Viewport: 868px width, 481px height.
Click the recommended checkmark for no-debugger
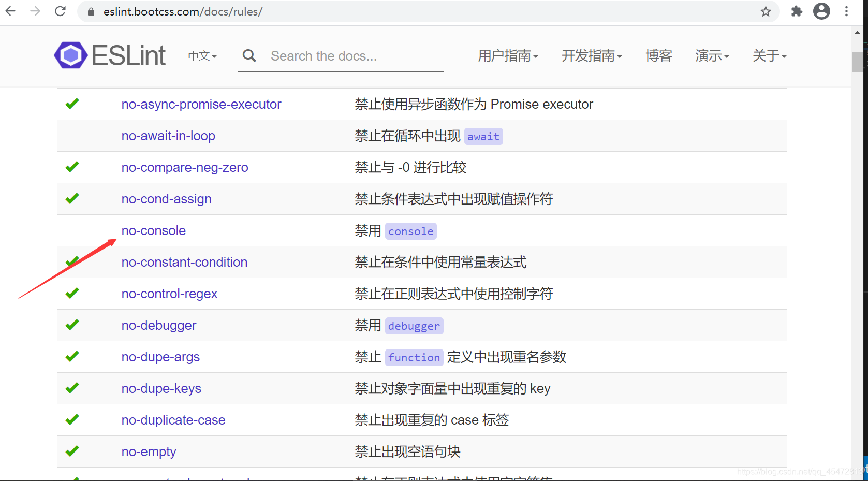coord(72,325)
